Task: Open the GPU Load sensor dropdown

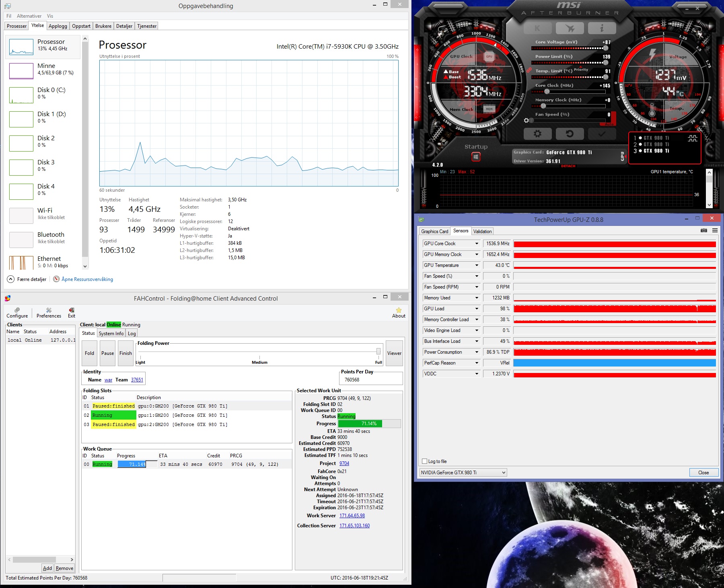Action: click(477, 309)
